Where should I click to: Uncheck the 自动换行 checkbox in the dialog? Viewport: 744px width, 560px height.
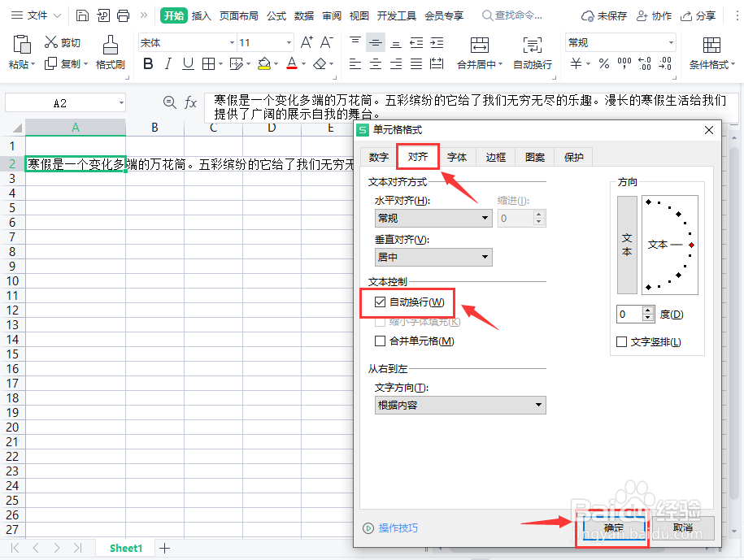click(x=381, y=302)
